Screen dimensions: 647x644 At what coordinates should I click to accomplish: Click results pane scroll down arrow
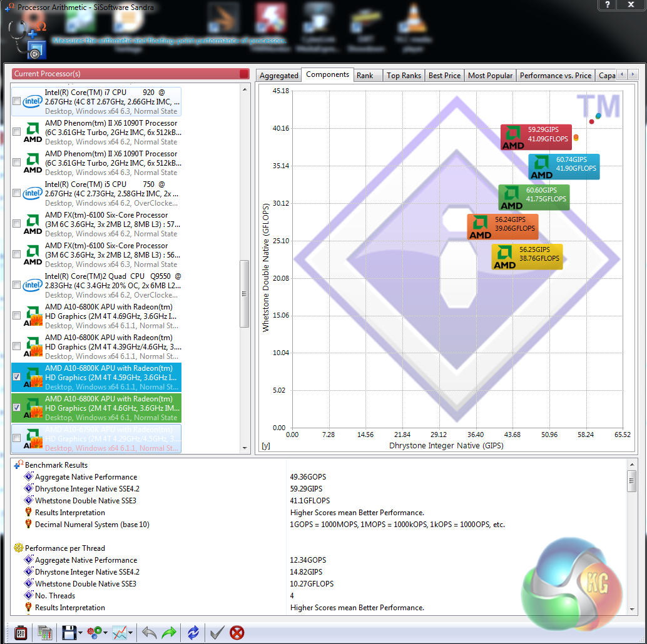pos(632,610)
